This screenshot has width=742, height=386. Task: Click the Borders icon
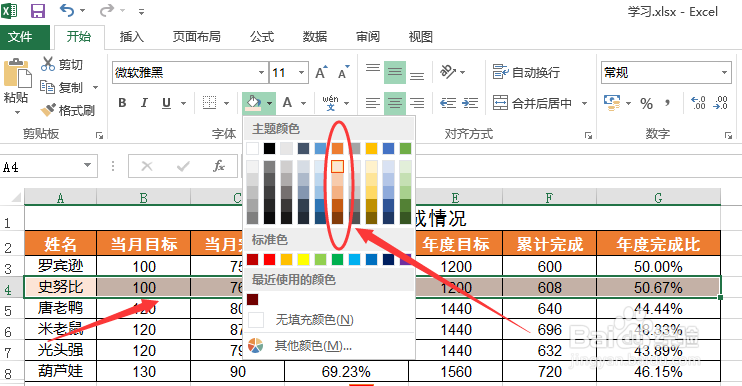pyautogui.click(x=209, y=103)
